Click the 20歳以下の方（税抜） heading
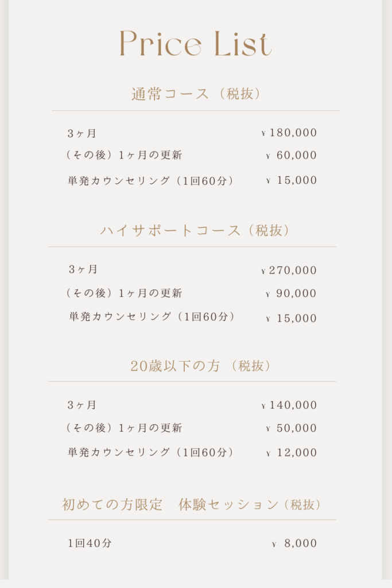Viewport: 392px width, 588px height. click(x=200, y=366)
